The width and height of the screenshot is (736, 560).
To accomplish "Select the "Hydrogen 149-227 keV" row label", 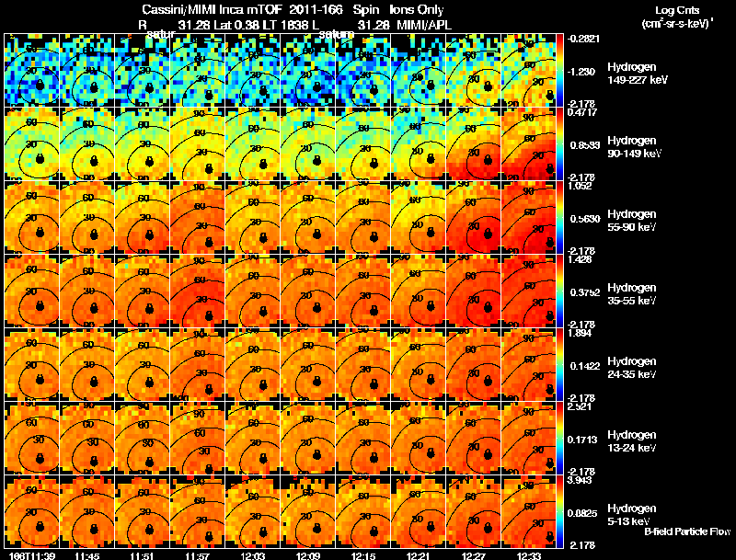I will point(637,74).
